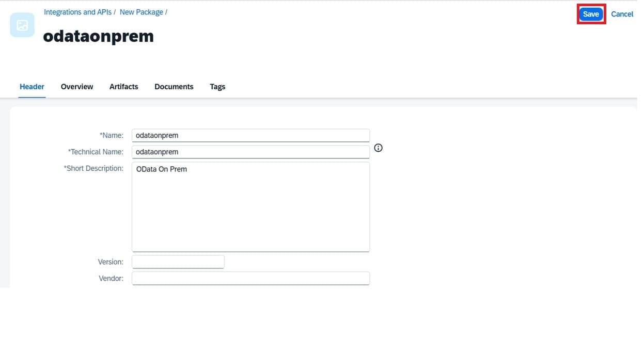Open the Tags tab
This screenshot has width=644, height=338.
coord(217,87)
